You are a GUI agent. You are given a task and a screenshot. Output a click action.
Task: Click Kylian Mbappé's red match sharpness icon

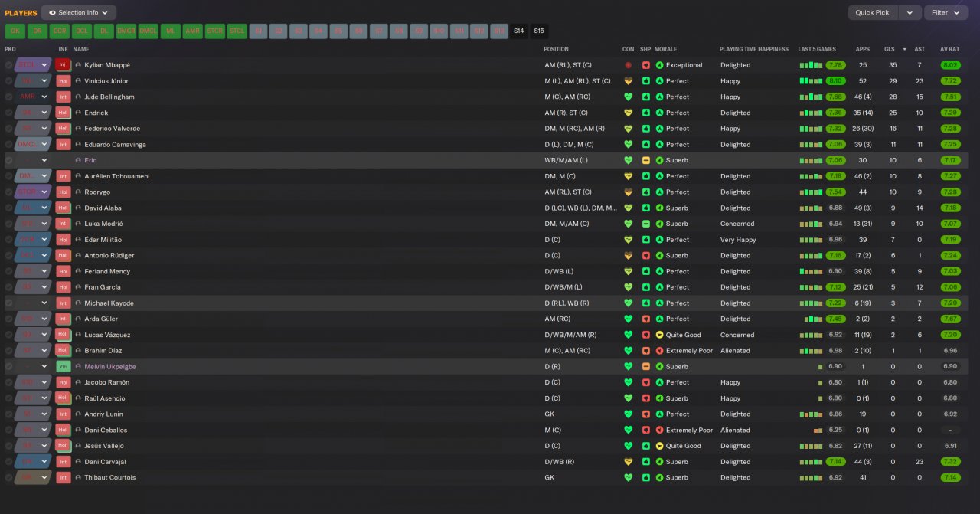(x=645, y=65)
